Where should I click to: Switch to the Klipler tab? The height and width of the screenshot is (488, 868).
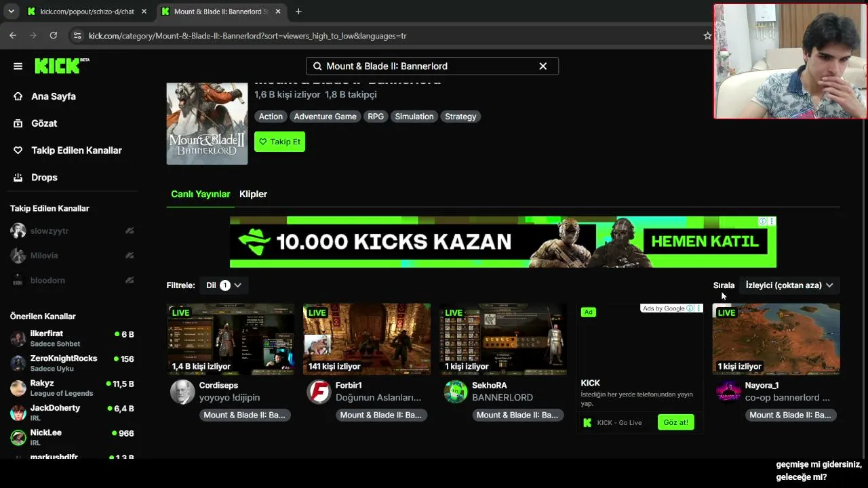click(253, 194)
